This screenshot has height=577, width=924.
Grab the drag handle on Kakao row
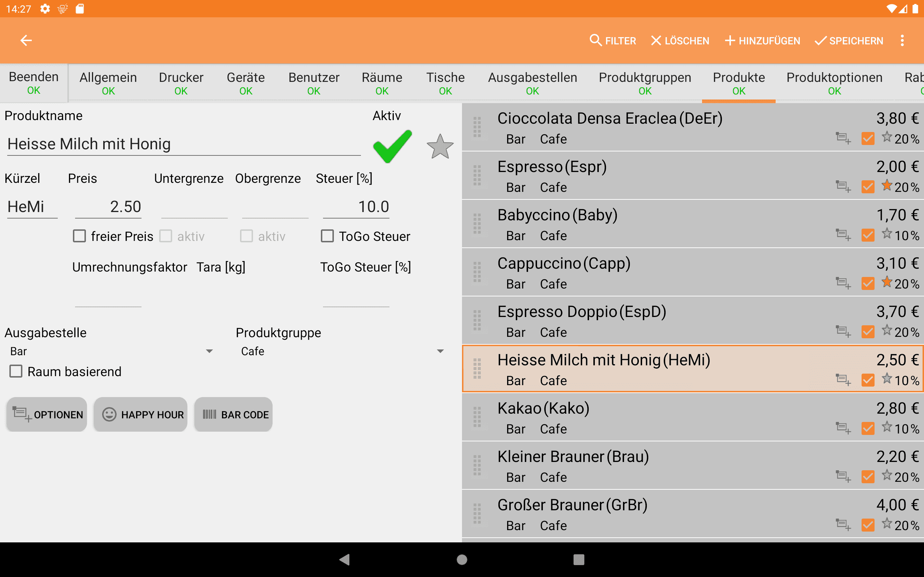[x=477, y=417]
